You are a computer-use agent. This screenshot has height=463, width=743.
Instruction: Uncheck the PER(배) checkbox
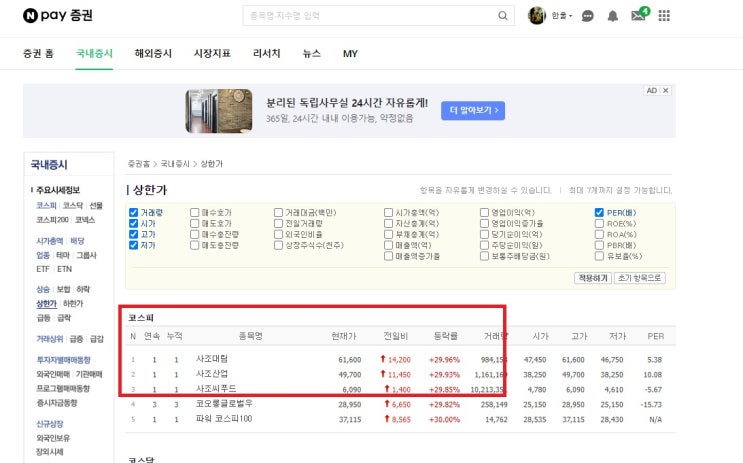(599, 212)
